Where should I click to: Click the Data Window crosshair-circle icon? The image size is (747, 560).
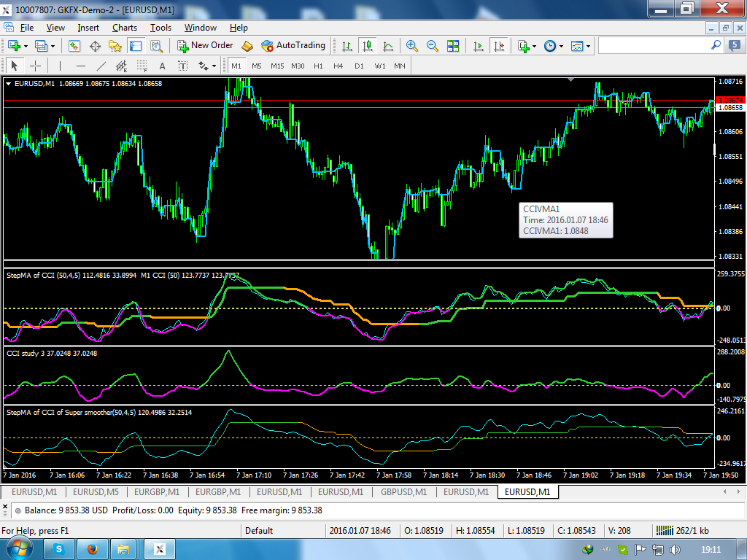point(95,45)
